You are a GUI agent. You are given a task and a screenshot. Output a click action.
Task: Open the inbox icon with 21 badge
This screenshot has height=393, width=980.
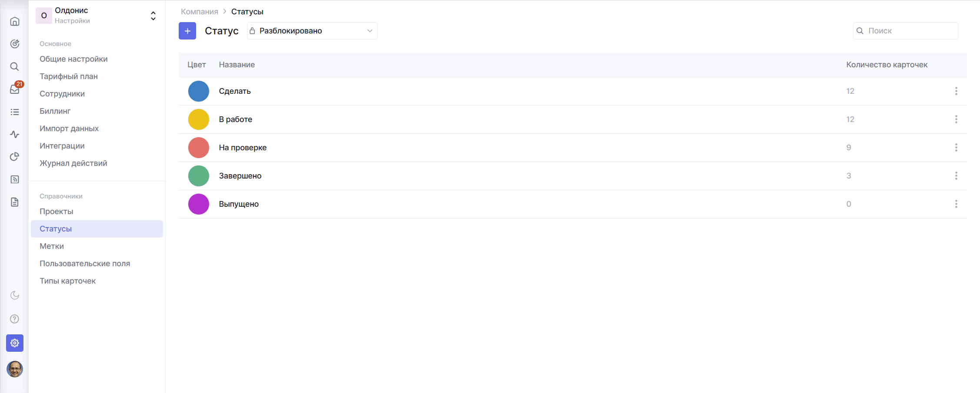point(15,89)
